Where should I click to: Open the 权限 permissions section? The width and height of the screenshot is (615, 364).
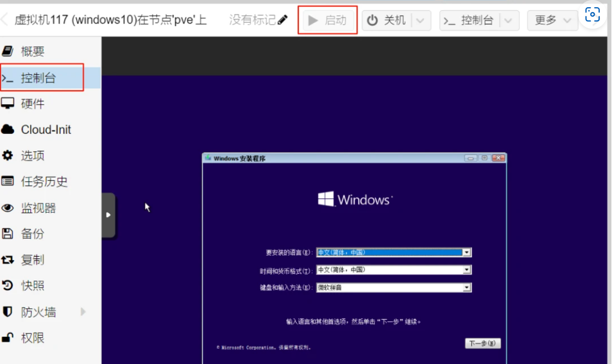49,338
